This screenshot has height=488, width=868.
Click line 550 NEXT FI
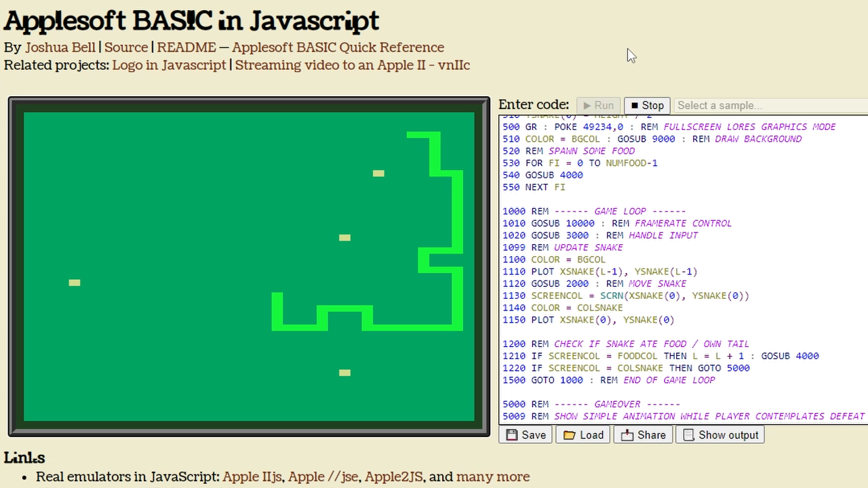tap(534, 187)
